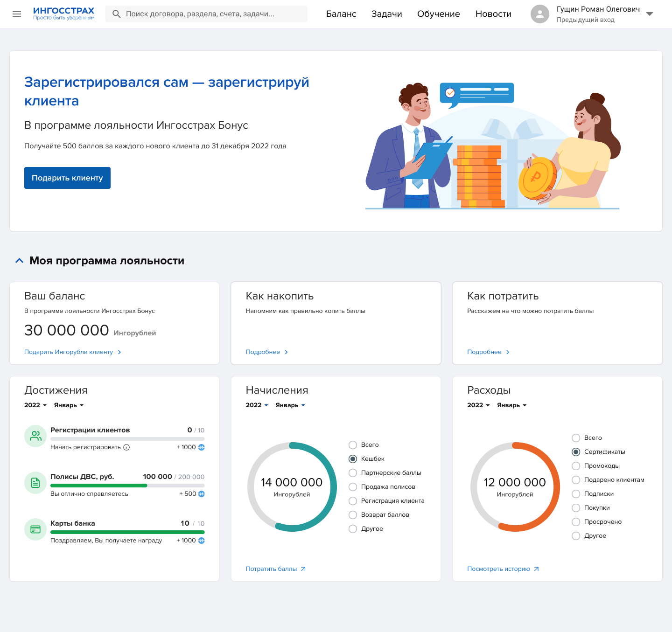This screenshot has width=672, height=632.
Task: Click Начать регистрировать text
Action: pyautogui.click(x=85, y=447)
